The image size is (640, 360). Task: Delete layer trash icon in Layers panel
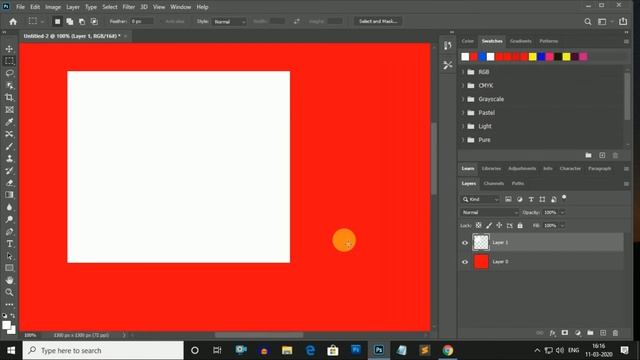pos(616,333)
